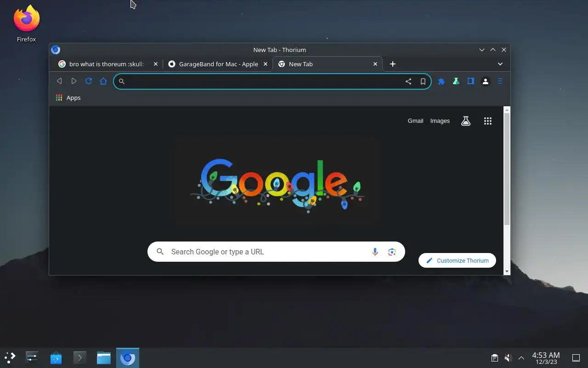The image size is (588, 368).
Task: Open the profile avatar menu
Action: tap(486, 81)
